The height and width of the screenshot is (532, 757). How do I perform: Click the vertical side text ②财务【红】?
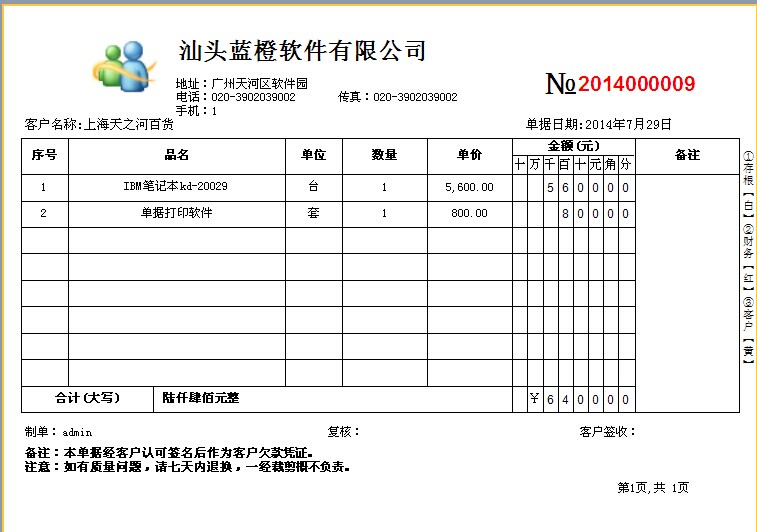(x=748, y=257)
